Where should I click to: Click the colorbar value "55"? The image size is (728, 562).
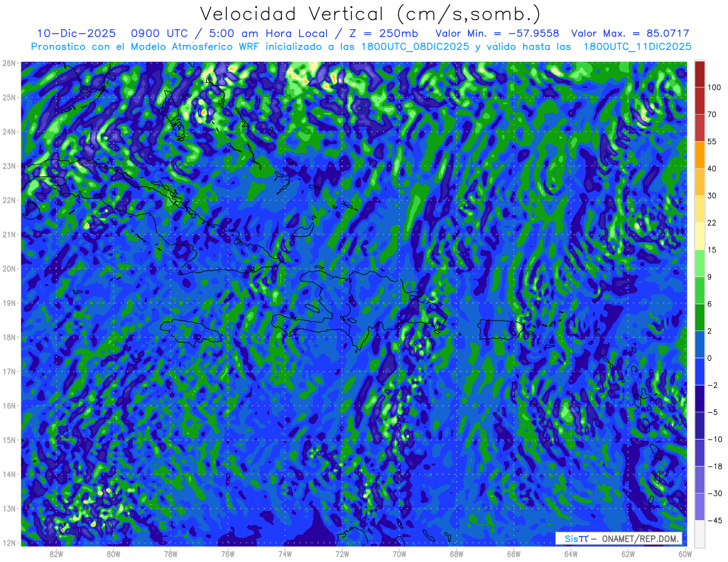712,141
